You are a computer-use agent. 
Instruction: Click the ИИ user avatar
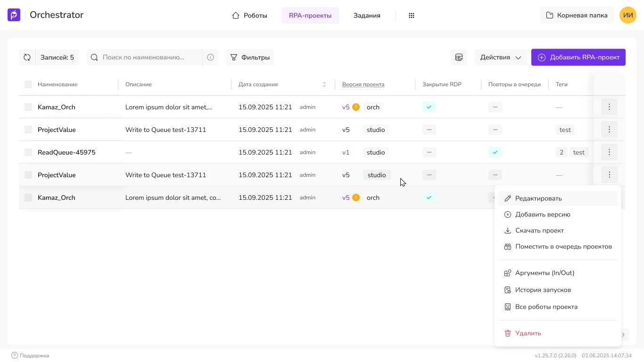coord(628,15)
